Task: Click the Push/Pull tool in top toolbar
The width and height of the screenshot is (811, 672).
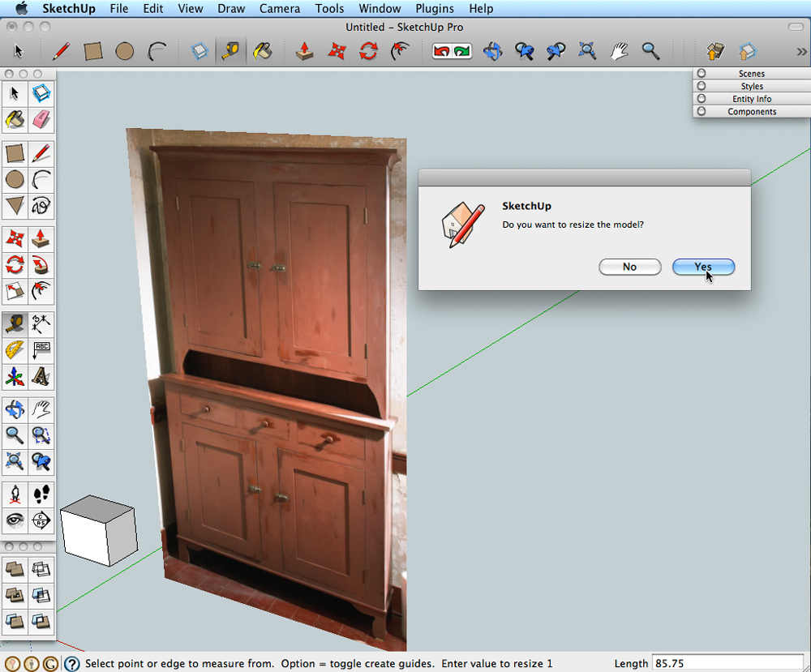Action: tap(305, 52)
